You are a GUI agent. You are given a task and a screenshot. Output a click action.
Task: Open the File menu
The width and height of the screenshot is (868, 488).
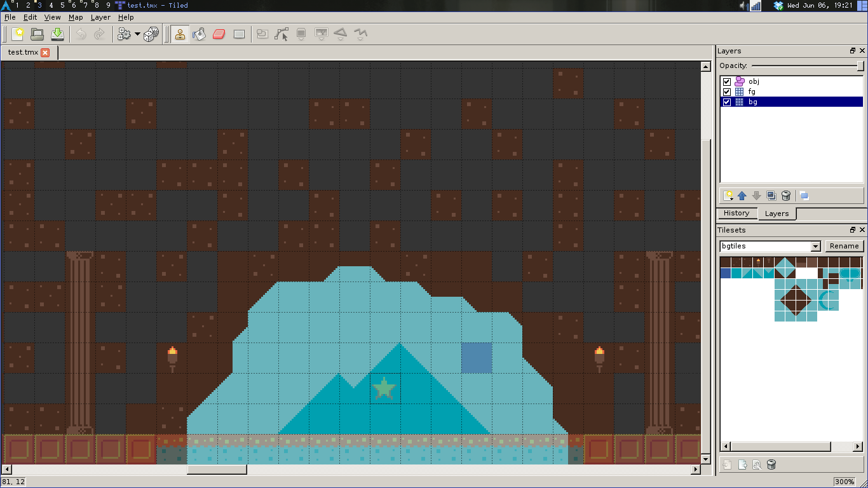click(10, 17)
